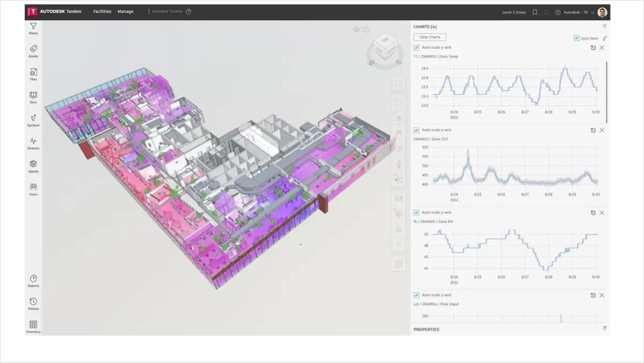The image size is (644, 363).
Task: Open the Assets sidebar icon
Action: pos(34,51)
